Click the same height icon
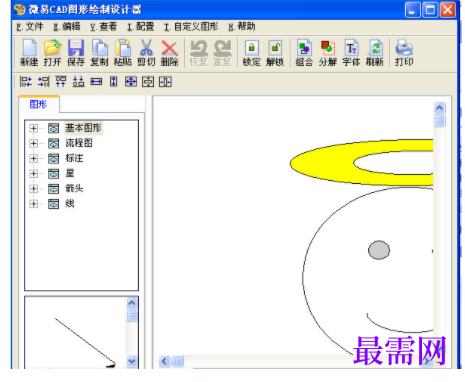465x382 pixels. point(114,81)
